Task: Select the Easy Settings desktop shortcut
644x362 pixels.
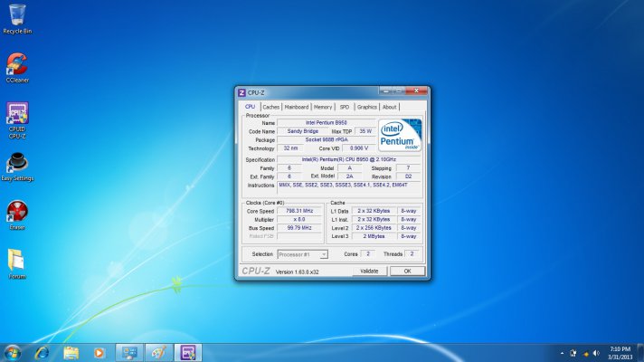Action: [x=17, y=167]
